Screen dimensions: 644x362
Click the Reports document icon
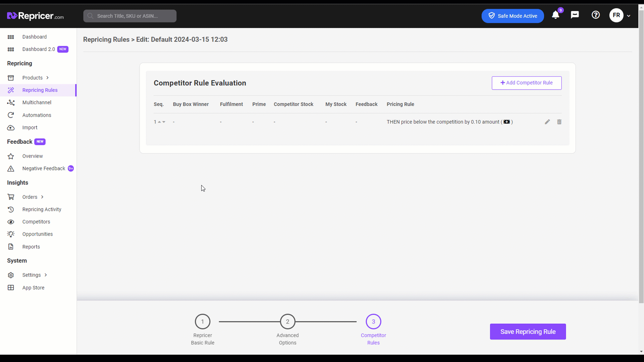pos(11,247)
